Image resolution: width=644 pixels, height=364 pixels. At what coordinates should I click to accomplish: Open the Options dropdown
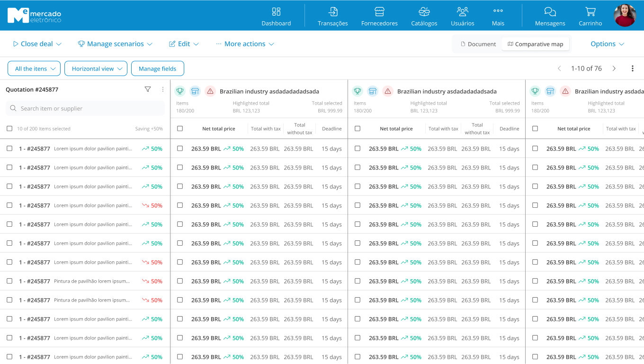point(608,44)
